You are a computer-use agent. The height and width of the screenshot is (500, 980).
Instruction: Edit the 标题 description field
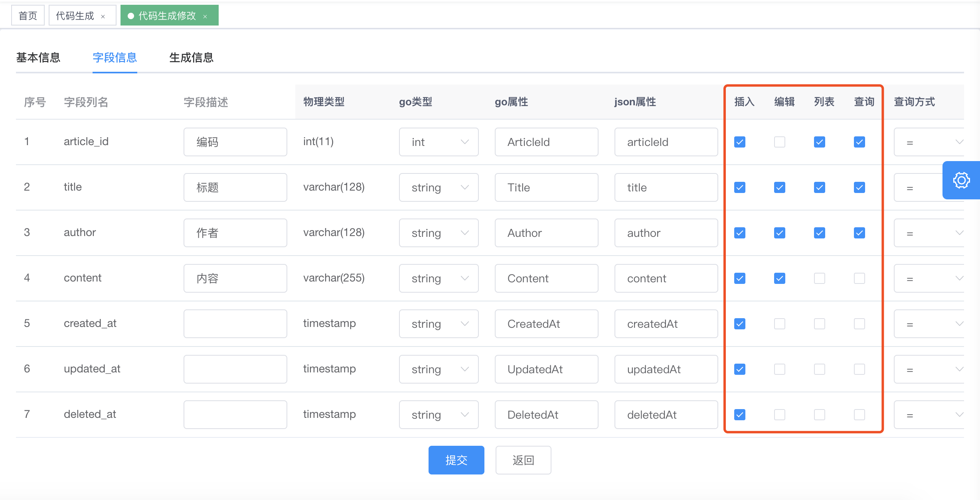[x=235, y=187]
